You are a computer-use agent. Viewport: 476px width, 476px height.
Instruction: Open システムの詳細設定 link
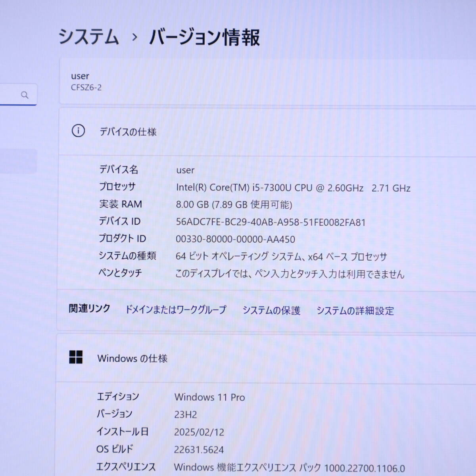(355, 311)
